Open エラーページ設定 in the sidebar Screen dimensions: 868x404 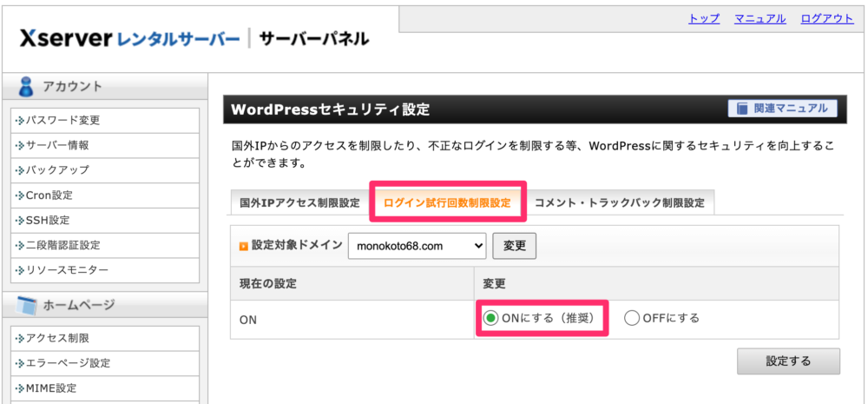(x=105, y=363)
